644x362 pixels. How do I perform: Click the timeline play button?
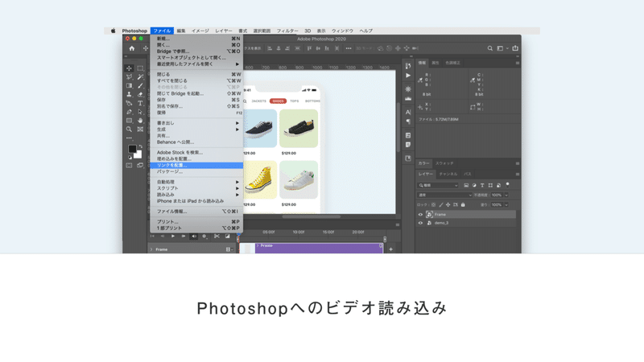coord(173,236)
